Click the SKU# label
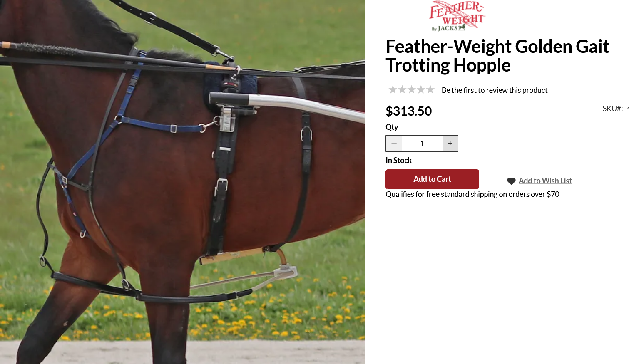Image resolution: width=629 pixels, height=364 pixels. click(613, 109)
